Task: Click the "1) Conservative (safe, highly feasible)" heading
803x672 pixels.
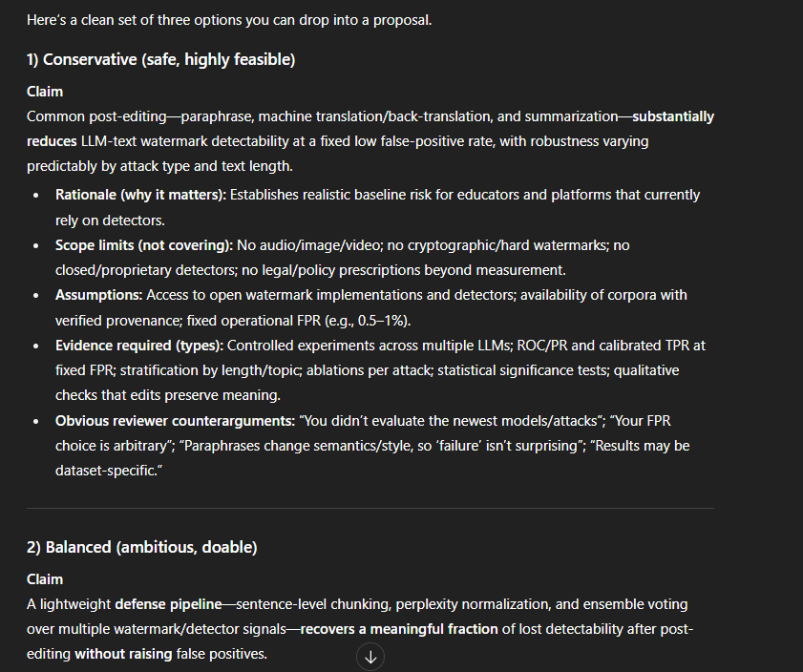Action: 160,60
